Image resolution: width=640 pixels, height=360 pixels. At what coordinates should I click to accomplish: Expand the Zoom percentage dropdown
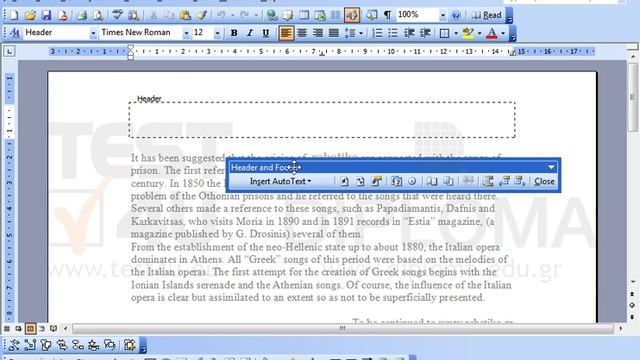click(x=443, y=16)
